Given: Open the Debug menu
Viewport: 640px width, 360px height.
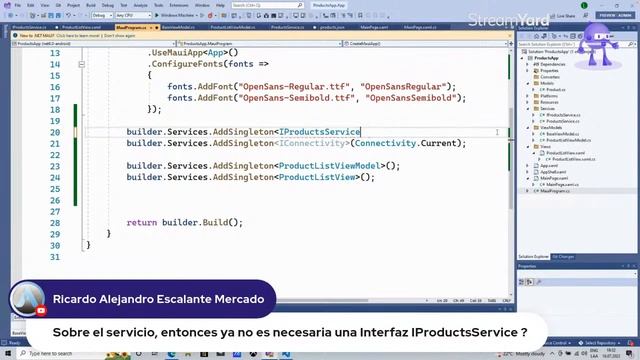Looking at the screenshot, I should [108, 5].
